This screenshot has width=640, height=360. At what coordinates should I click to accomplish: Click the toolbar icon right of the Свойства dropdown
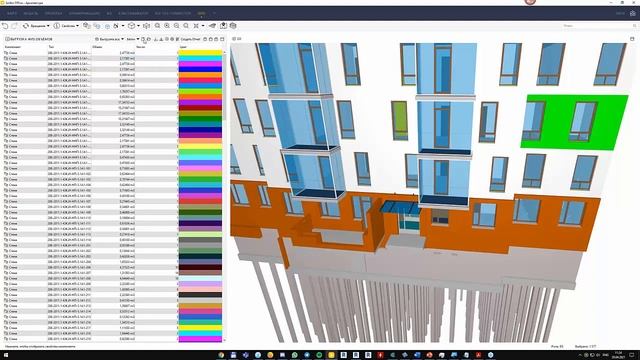(x=87, y=26)
